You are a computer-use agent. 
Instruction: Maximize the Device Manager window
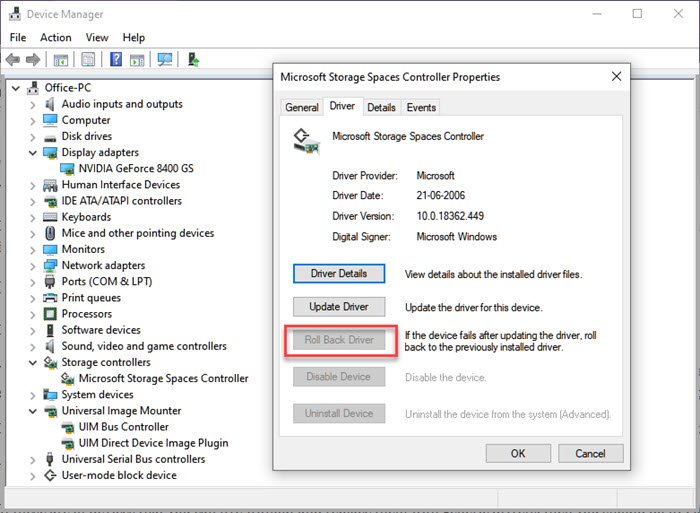point(638,14)
